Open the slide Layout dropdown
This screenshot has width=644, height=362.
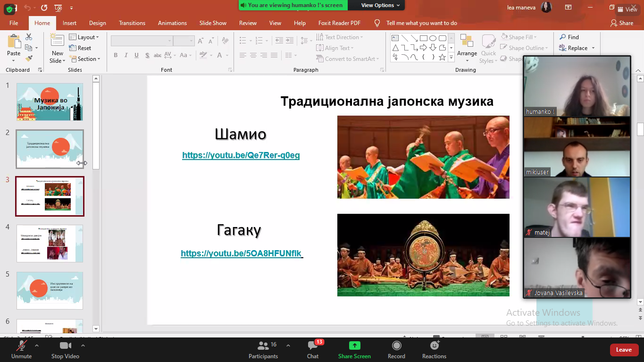[84, 37]
